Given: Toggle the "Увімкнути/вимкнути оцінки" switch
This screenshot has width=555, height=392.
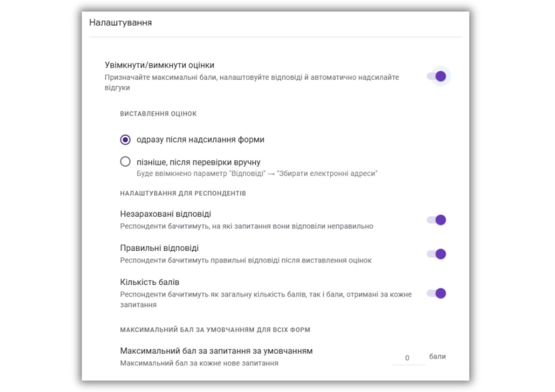Looking at the screenshot, I should tap(437, 76).
